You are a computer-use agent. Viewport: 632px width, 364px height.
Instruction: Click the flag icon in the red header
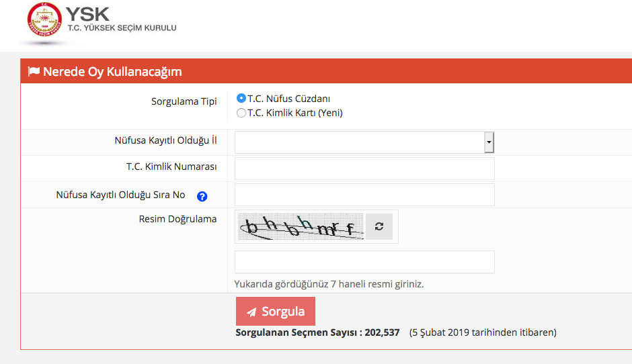pos(34,72)
